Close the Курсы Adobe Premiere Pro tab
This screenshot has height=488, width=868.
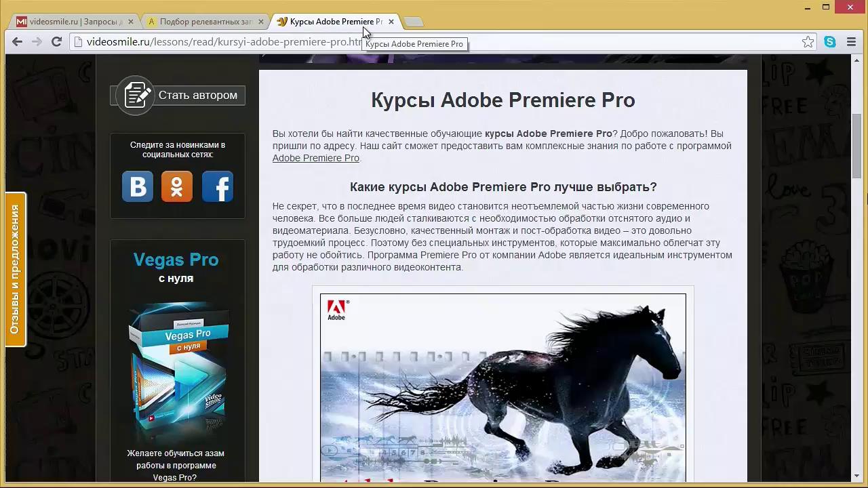[391, 22]
